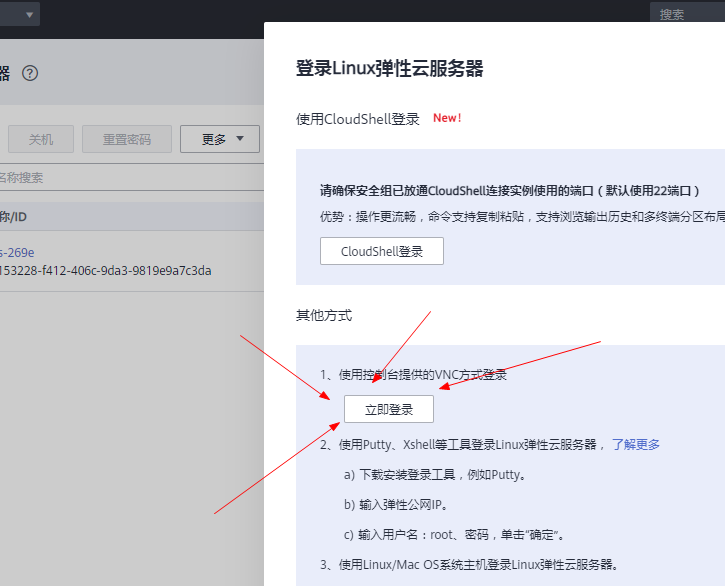Image resolution: width=725 pixels, height=586 pixels.
Task: Click the 使用CloudShell登录 heading
Action: pos(358,119)
